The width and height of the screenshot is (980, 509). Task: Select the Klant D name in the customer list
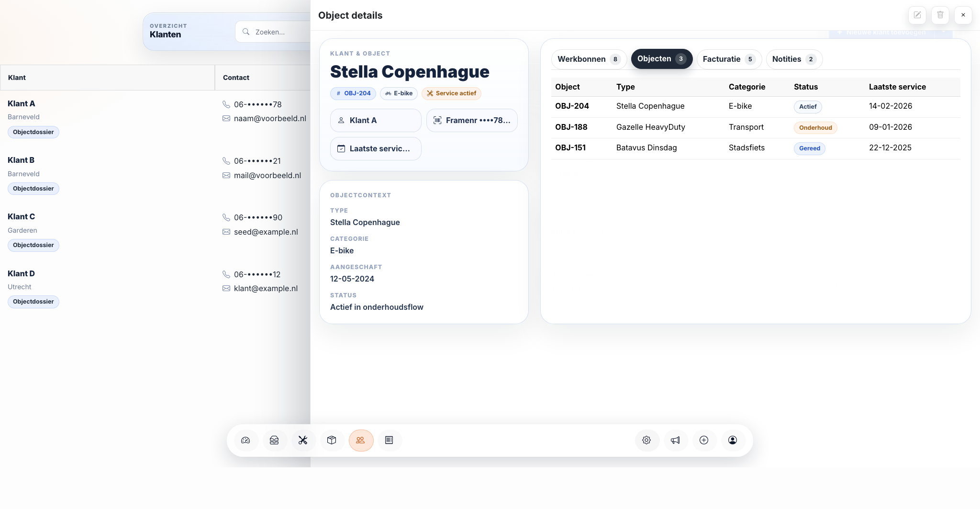pyautogui.click(x=21, y=273)
